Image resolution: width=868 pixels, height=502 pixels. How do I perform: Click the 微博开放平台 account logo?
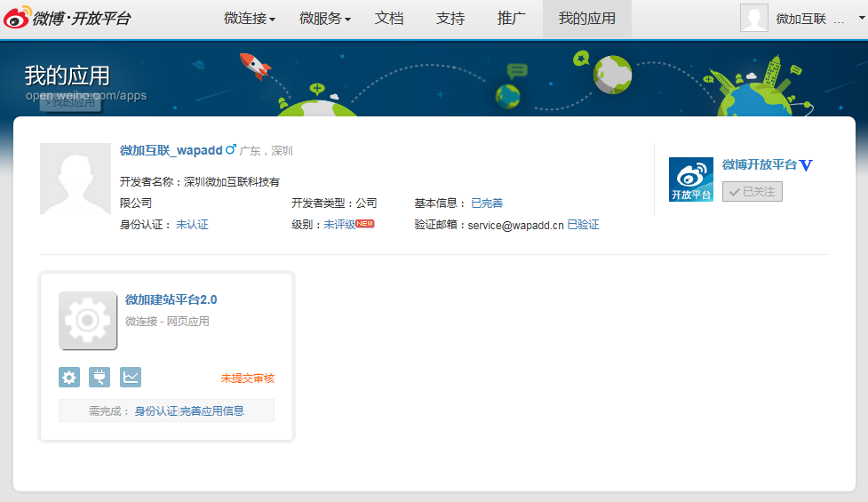tap(690, 179)
